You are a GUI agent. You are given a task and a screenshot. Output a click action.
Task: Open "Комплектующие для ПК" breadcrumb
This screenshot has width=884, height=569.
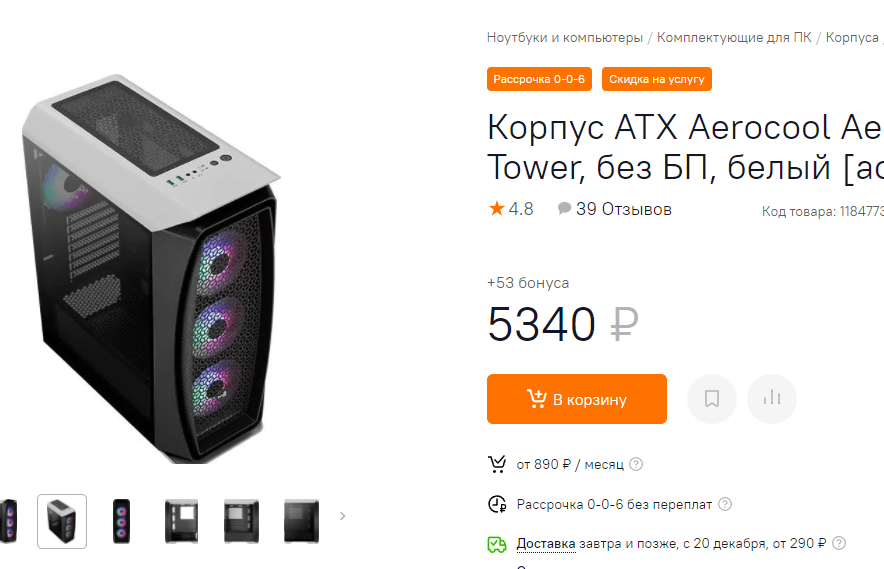click(x=734, y=38)
